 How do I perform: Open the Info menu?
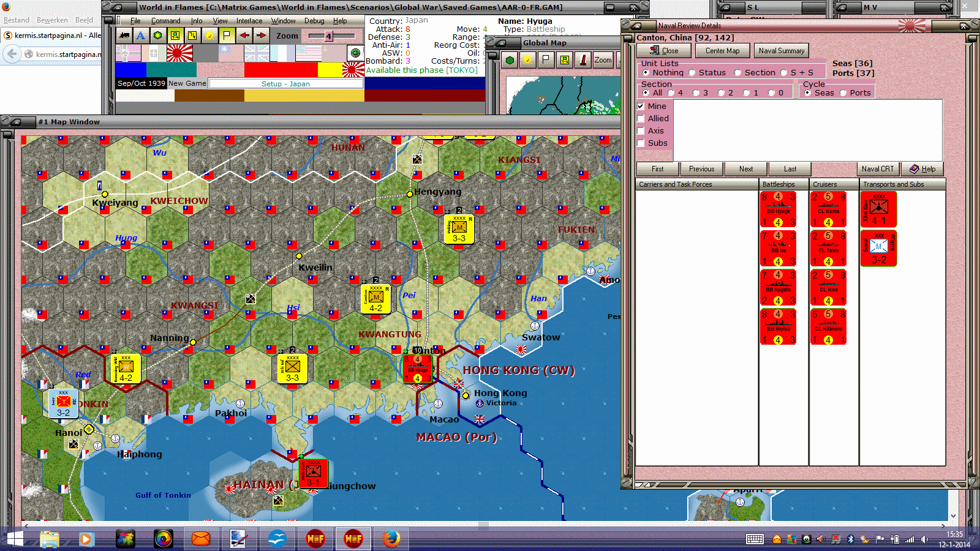196,21
